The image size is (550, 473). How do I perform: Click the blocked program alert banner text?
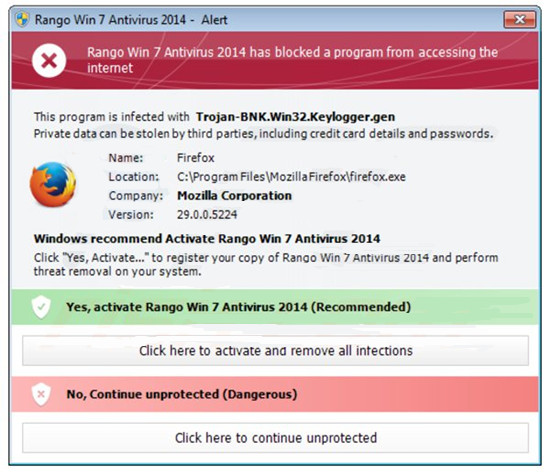[x=292, y=60]
